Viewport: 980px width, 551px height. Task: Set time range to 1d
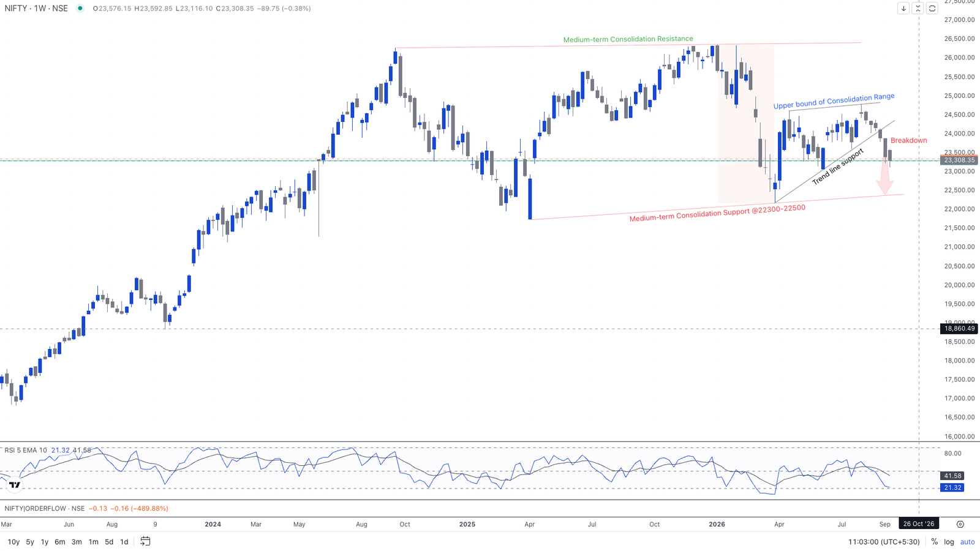pos(124,542)
